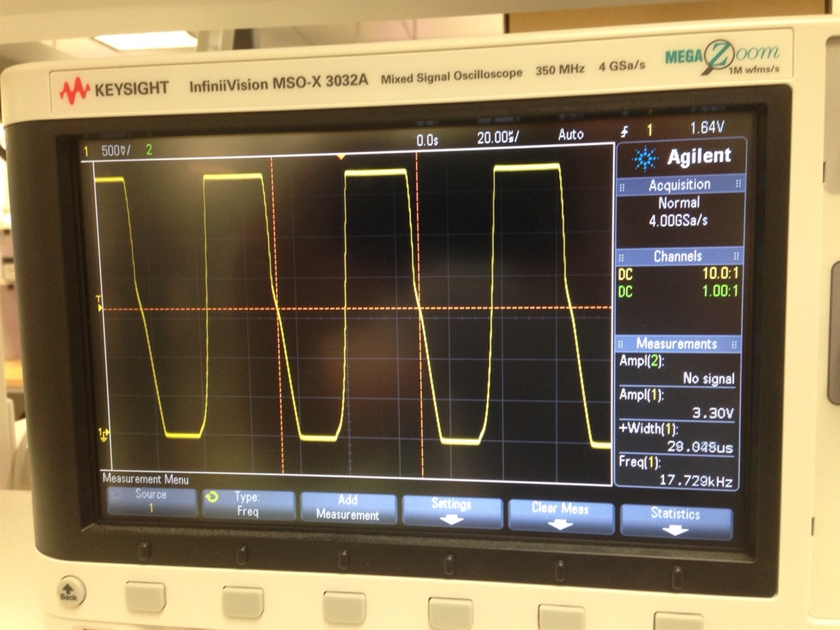The height and width of the screenshot is (630, 840).
Task: Click the down arrow on the Settings softkey
Action: pos(451,520)
